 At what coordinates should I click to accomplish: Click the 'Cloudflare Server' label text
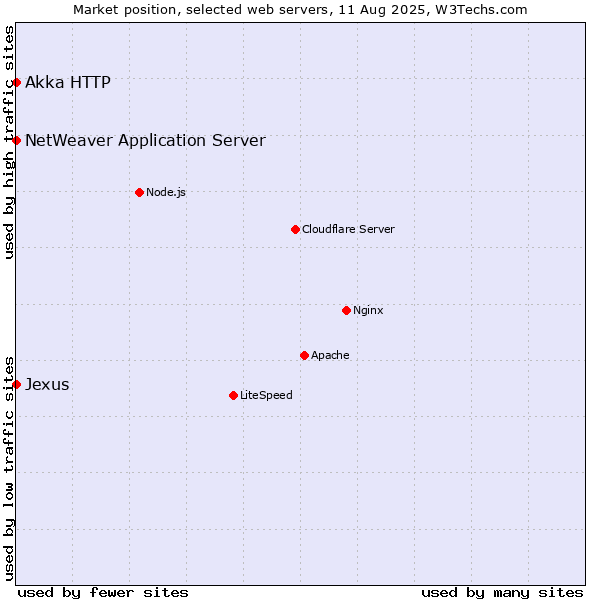click(348, 229)
